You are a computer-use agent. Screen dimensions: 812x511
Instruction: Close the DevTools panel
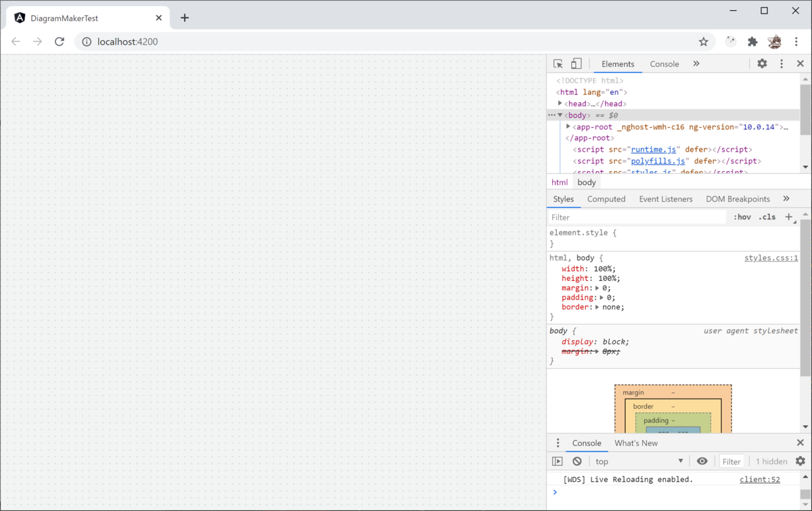point(800,64)
